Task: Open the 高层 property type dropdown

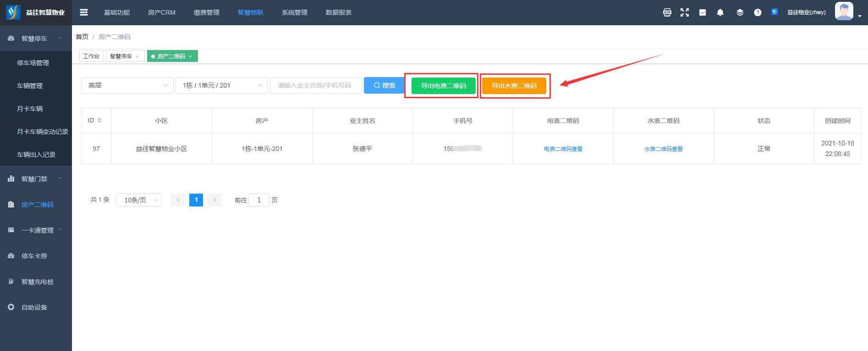Action: click(127, 85)
